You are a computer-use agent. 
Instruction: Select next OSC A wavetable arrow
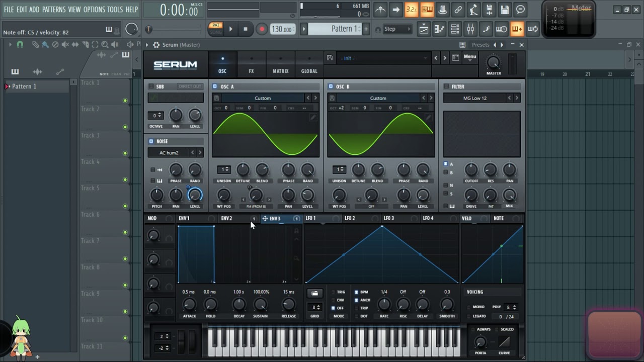[x=316, y=98]
